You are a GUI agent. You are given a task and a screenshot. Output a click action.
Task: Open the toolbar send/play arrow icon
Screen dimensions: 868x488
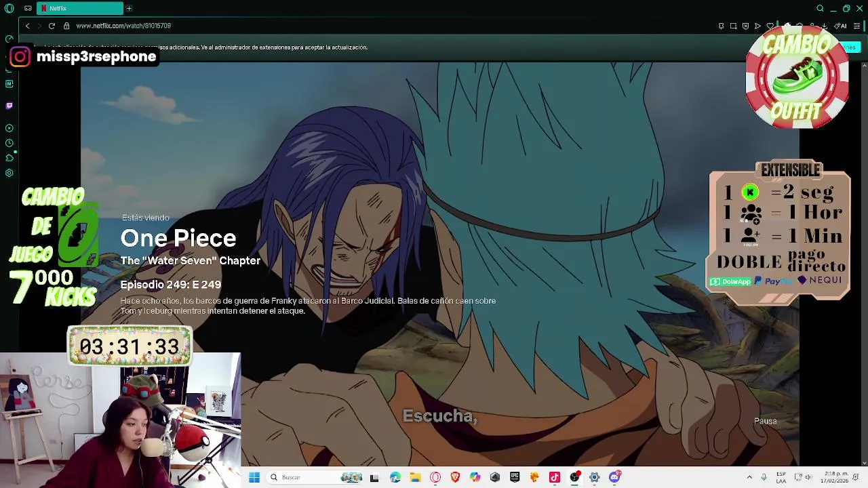tap(757, 26)
